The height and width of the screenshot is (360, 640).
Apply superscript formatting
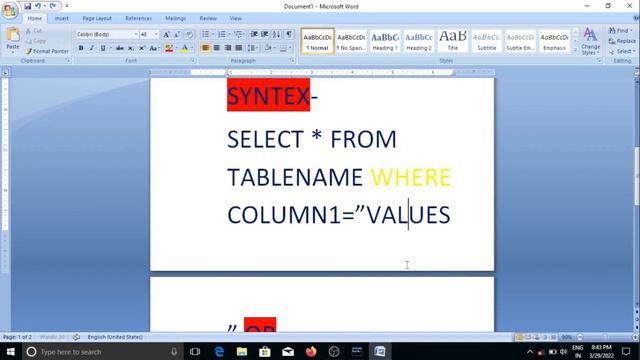(142, 48)
